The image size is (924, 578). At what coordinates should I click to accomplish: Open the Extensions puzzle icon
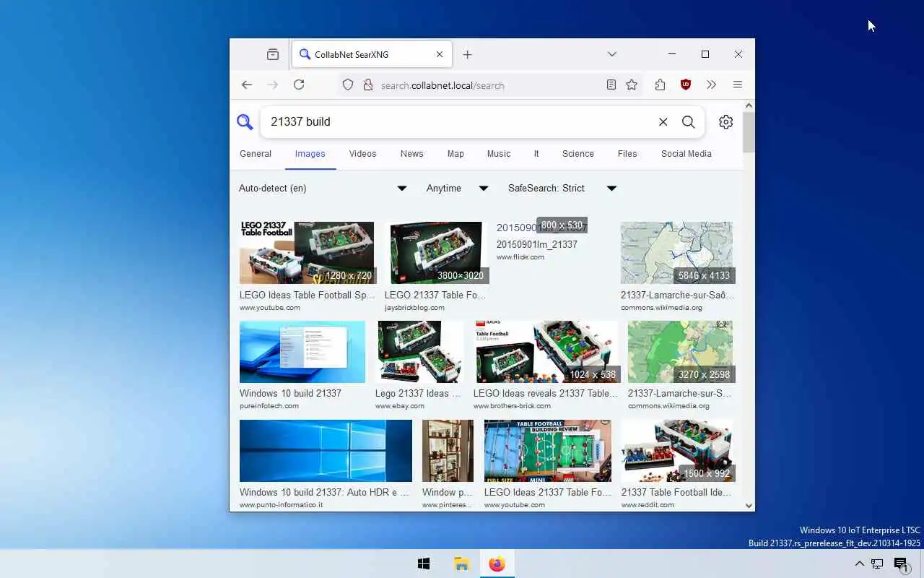click(660, 85)
